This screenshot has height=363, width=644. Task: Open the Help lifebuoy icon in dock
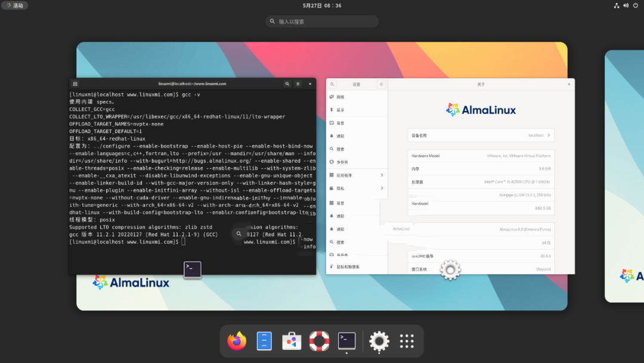[x=319, y=341]
